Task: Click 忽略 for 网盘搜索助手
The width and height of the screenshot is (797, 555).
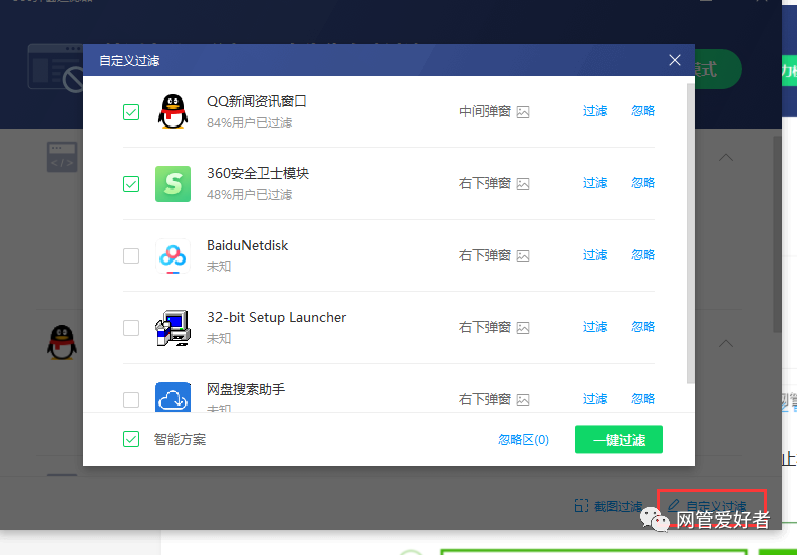Action: pyautogui.click(x=643, y=399)
